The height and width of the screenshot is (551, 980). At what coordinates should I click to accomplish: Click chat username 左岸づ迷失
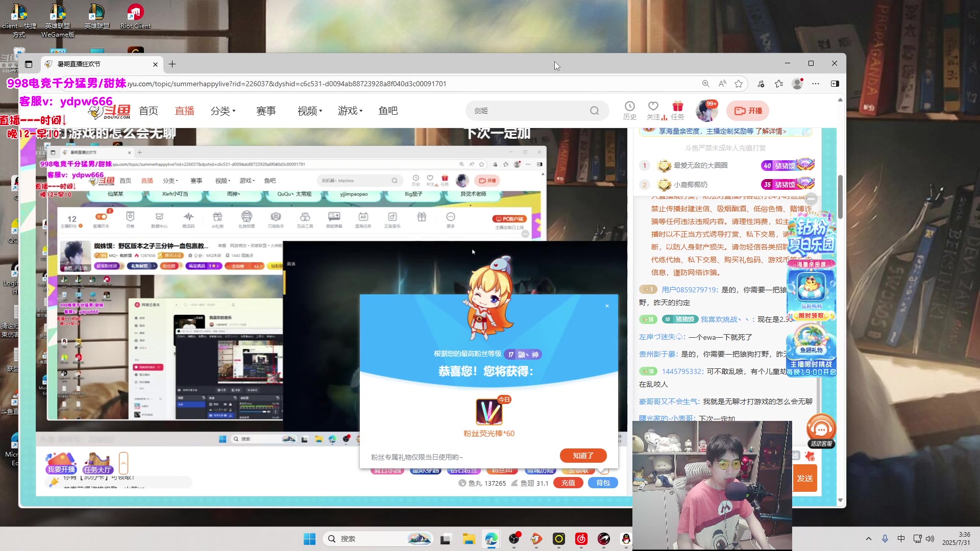click(661, 337)
